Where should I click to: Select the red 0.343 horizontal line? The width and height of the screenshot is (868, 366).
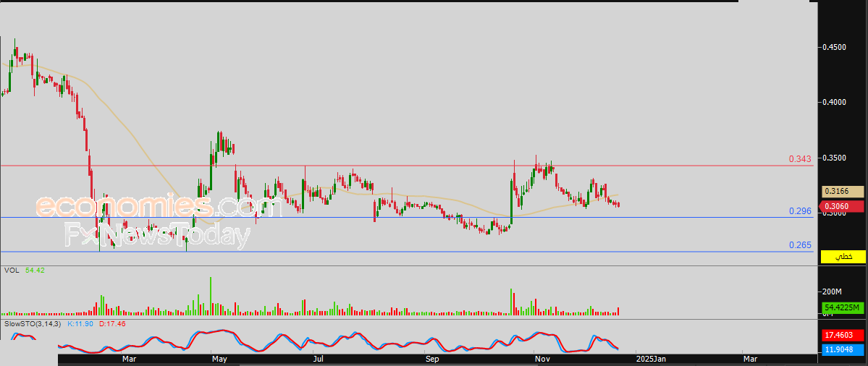(x=407, y=166)
